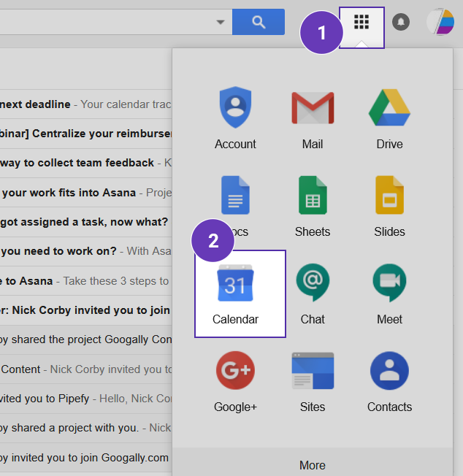Open Google Slides
This screenshot has width=463, height=476.
click(389, 207)
